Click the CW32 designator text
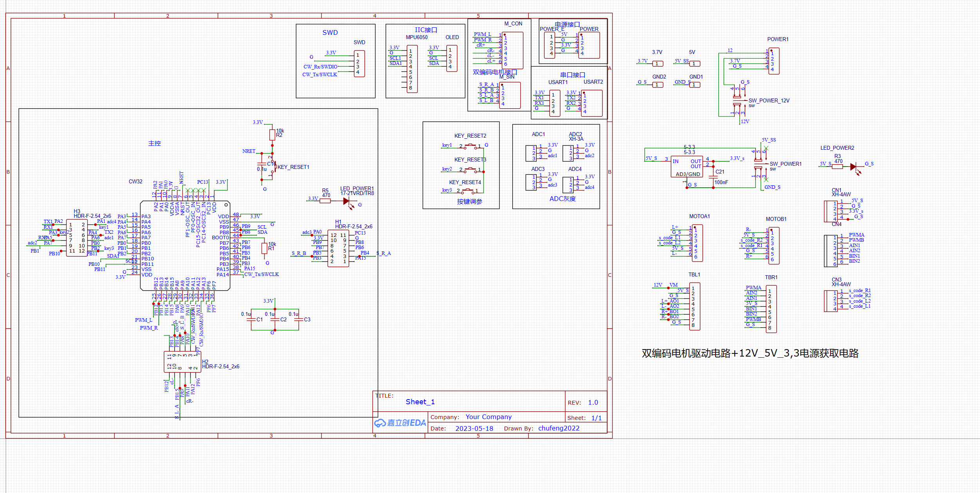980x493 pixels. pos(135,181)
